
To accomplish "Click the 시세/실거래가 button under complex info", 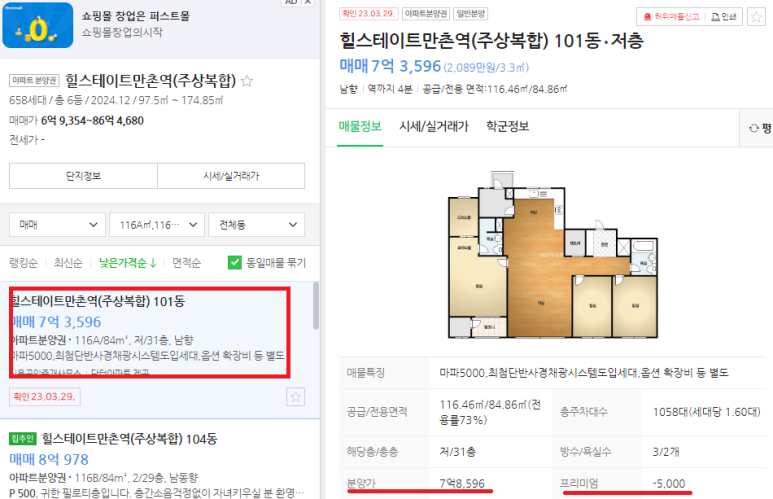I will pos(231,176).
